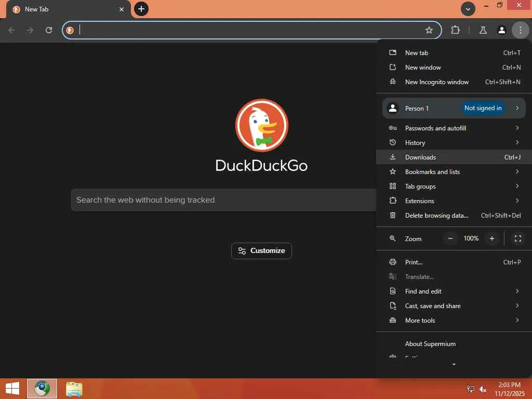The height and width of the screenshot is (399, 532).
Task: Expand the Extensions submenu chevron
Action: click(517, 201)
